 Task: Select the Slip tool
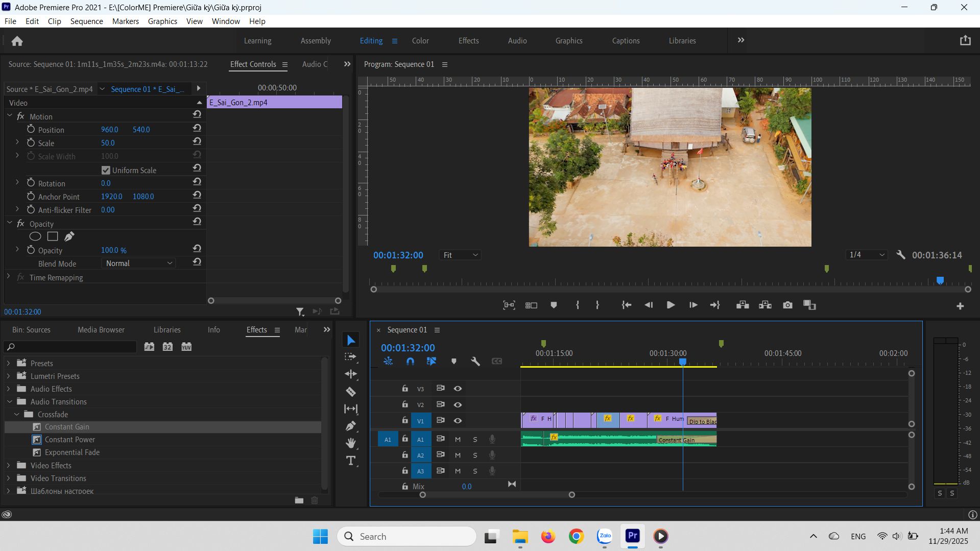(x=351, y=409)
